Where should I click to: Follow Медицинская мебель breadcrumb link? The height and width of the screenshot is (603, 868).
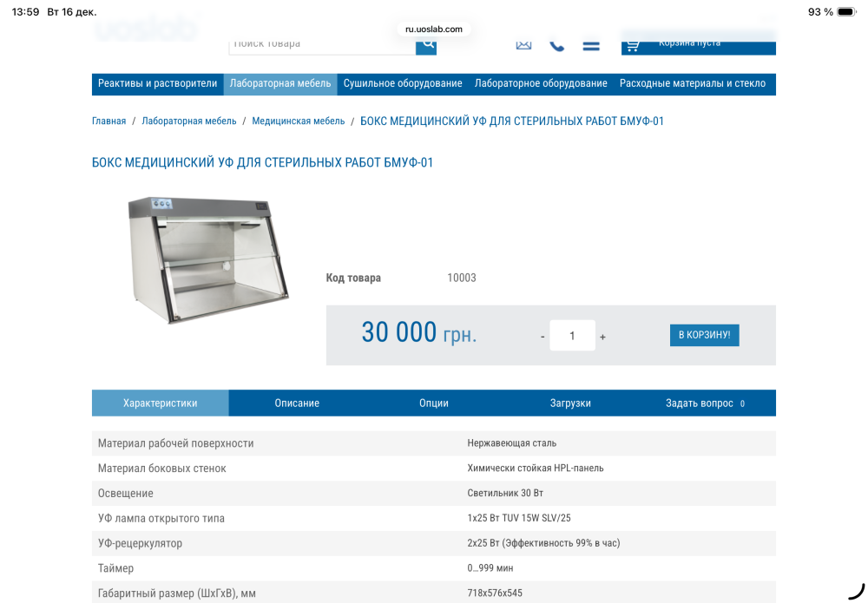coord(299,121)
